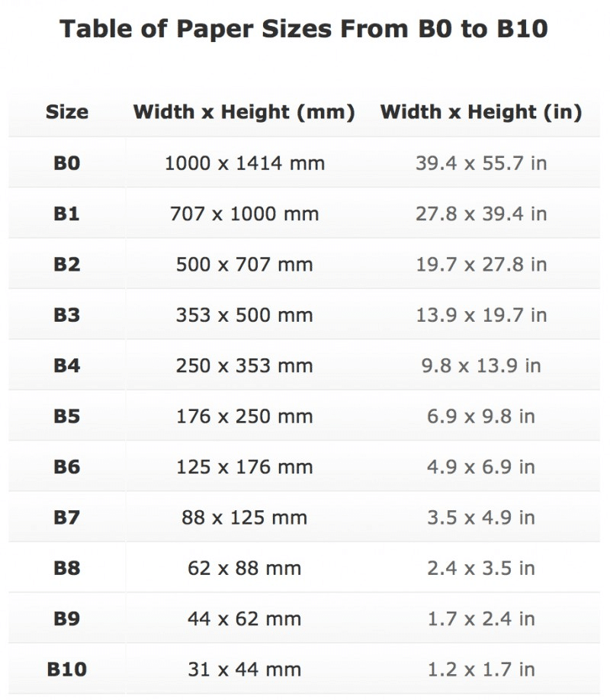Click the 707 x 1000 mm cell
610x700 pixels.
click(244, 214)
